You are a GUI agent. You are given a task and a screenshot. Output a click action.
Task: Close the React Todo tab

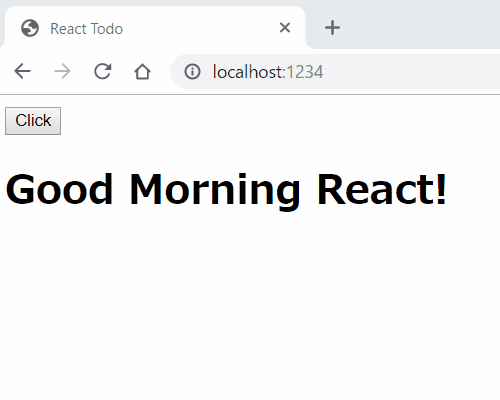click(x=285, y=28)
